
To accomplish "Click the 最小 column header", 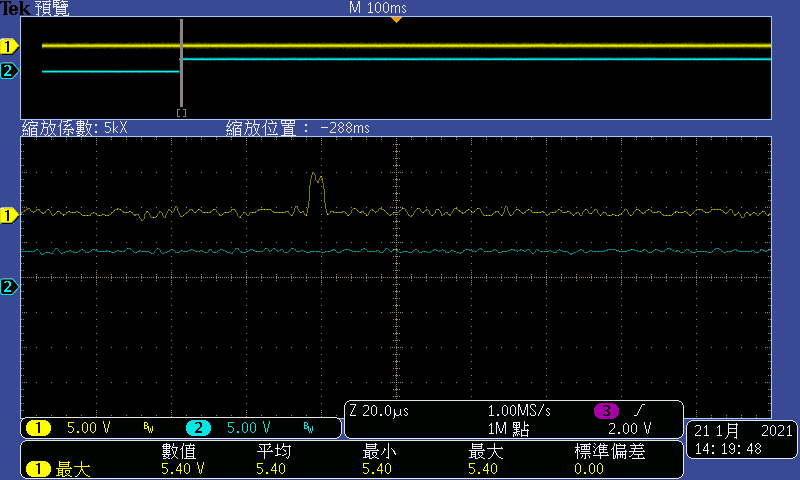I will coord(379,451).
